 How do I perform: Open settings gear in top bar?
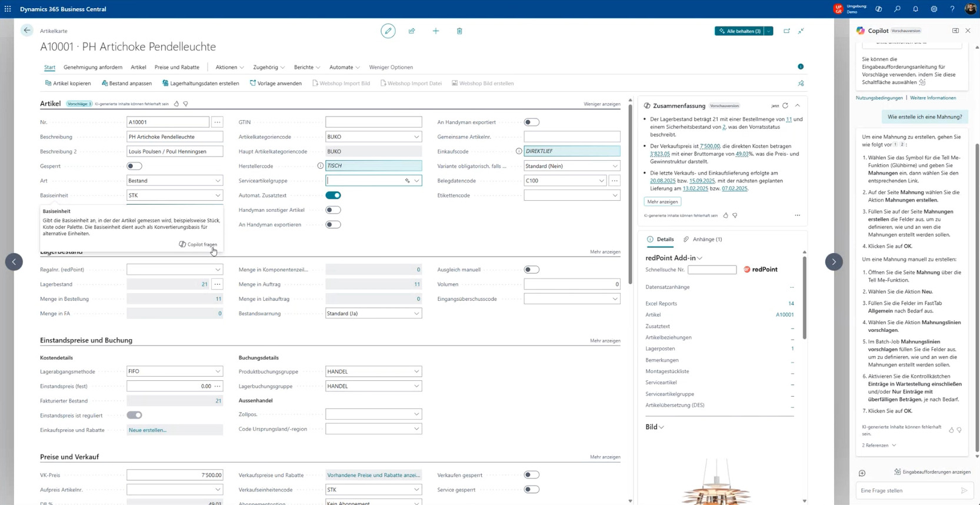coord(934,9)
